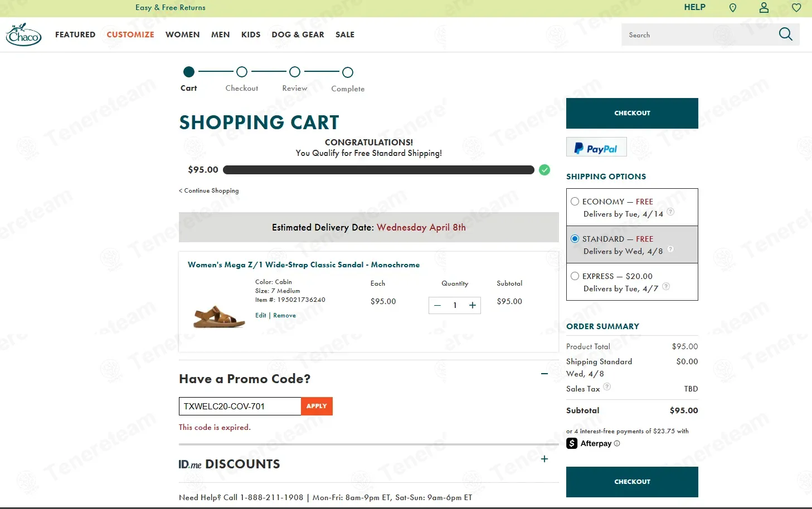Click the bottom Checkout button
This screenshot has height=509, width=812.
[632, 482]
